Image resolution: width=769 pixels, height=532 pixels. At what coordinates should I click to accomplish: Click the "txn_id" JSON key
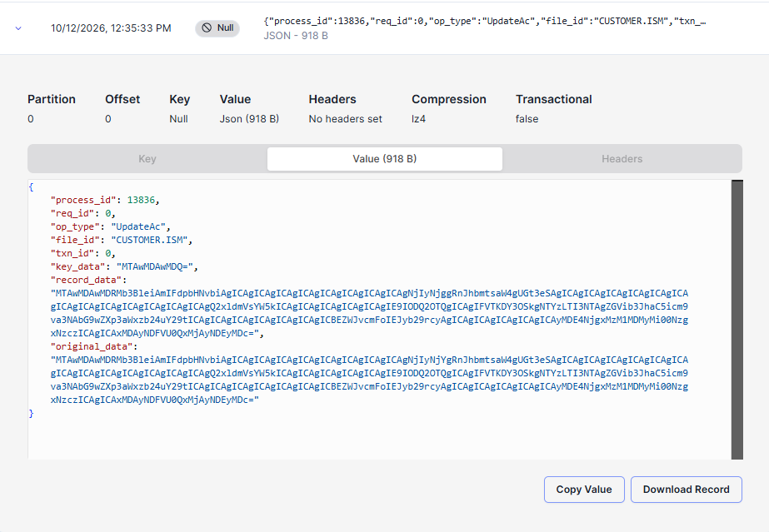[72, 253]
